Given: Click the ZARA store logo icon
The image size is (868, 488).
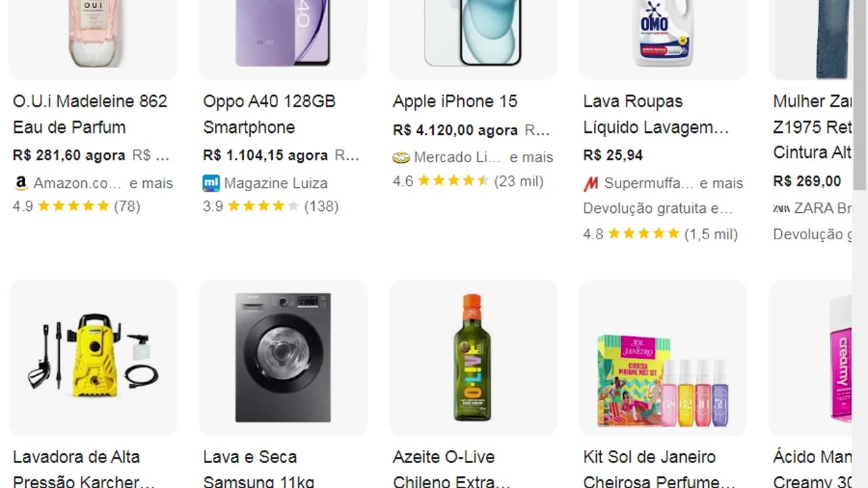Looking at the screenshot, I should click(781, 208).
